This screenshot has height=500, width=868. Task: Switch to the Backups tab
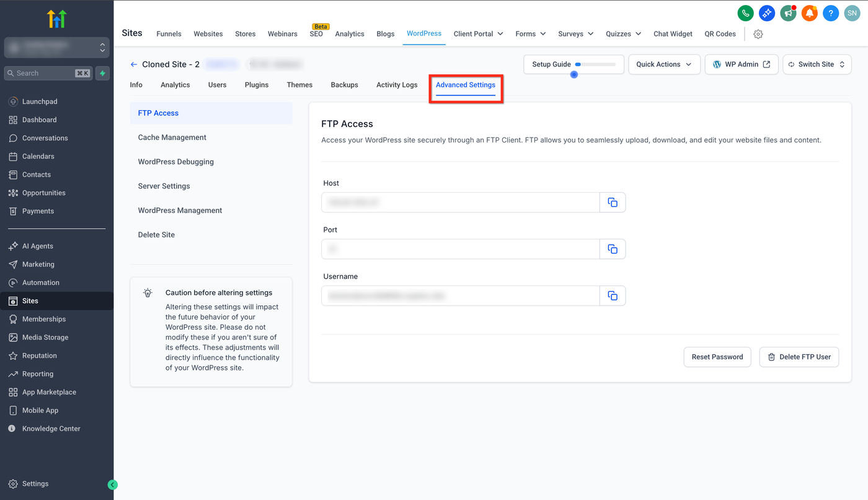pos(344,85)
